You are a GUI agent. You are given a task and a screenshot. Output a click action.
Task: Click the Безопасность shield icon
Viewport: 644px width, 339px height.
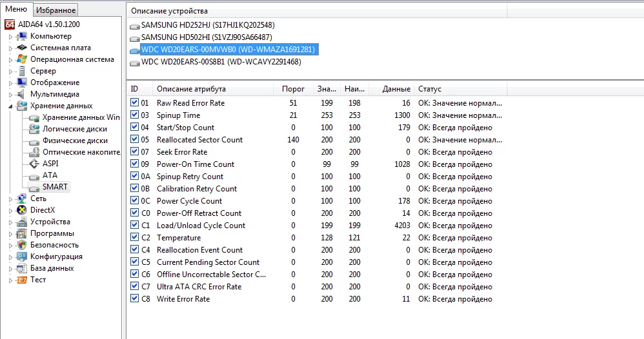point(22,245)
